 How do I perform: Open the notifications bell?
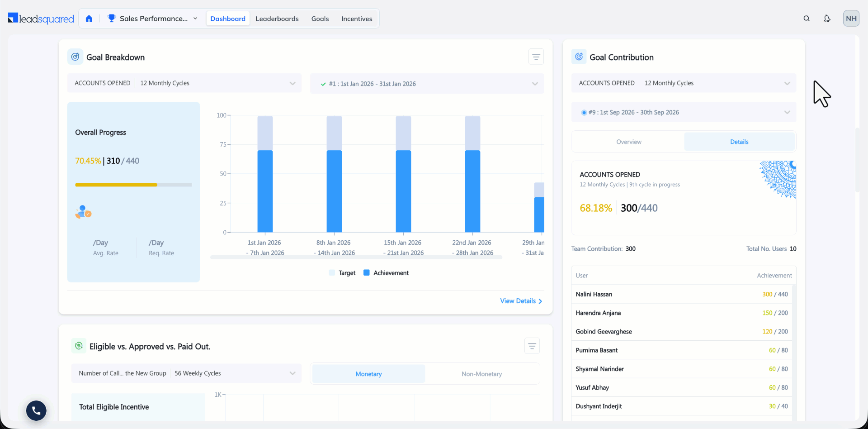click(x=827, y=19)
